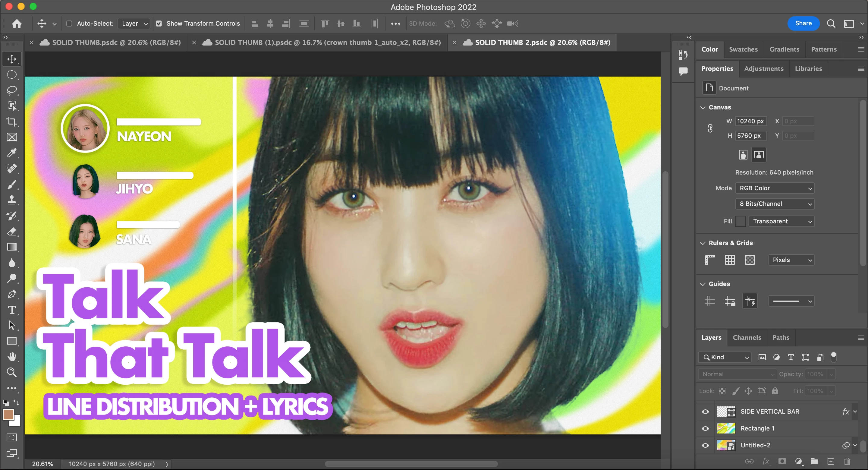Open the RGB Color mode dropdown
The image size is (868, 470).
pyautogui.click(x=774, y=188)
